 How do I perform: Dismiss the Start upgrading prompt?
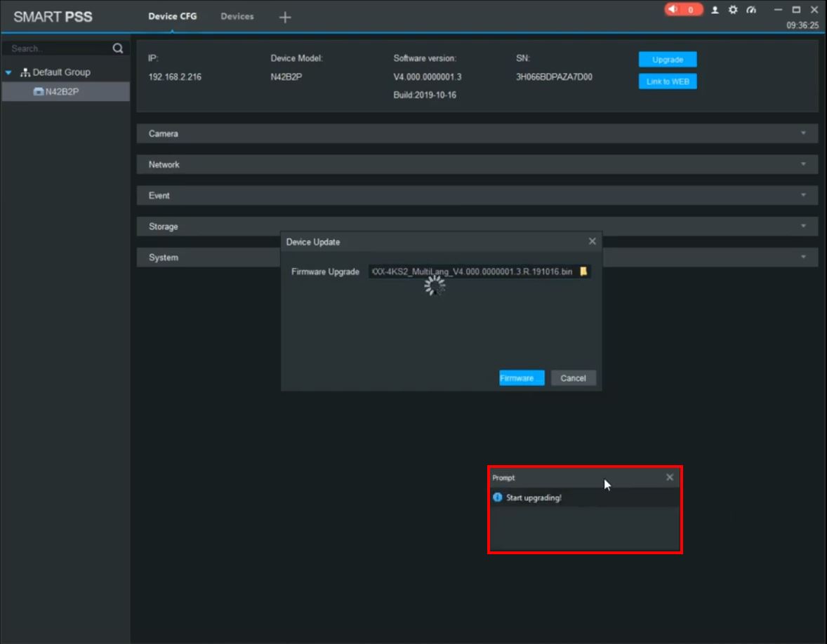tap(669, 477)
